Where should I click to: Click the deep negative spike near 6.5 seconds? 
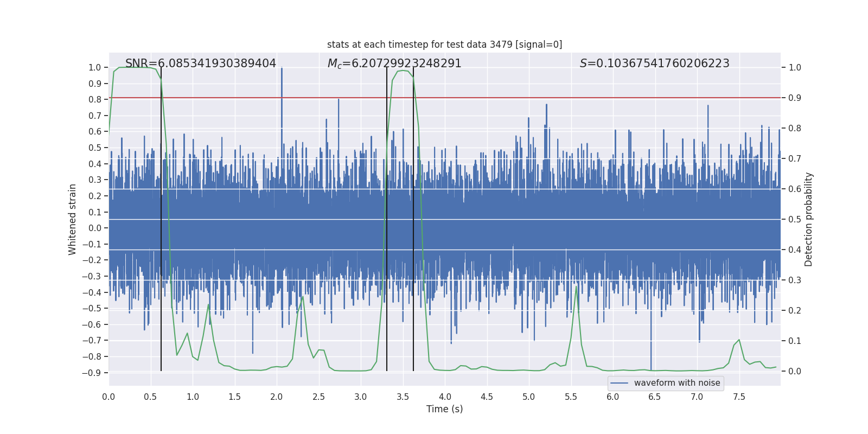coord(651,355)
